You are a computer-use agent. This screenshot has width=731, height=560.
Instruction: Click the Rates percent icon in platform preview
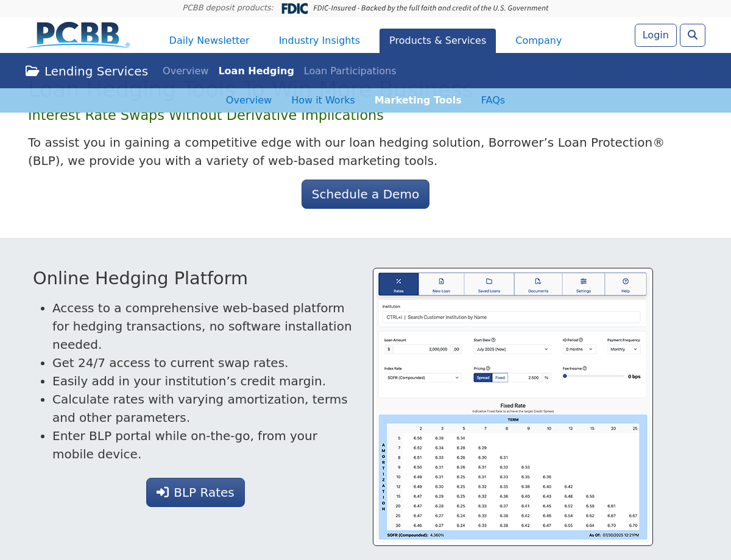pyautogui.click(x=398, y=281)
